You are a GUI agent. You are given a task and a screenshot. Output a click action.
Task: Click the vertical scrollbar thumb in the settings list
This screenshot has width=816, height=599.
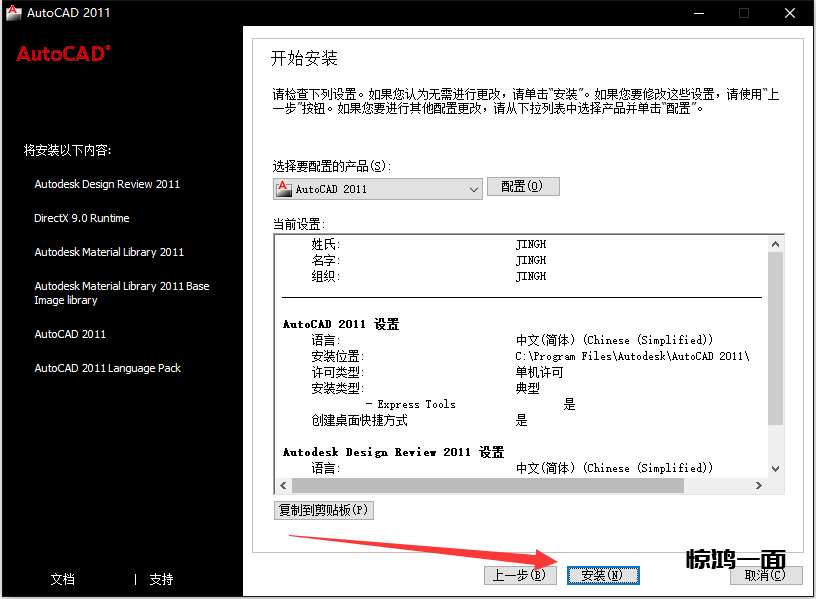click(775, 337)
